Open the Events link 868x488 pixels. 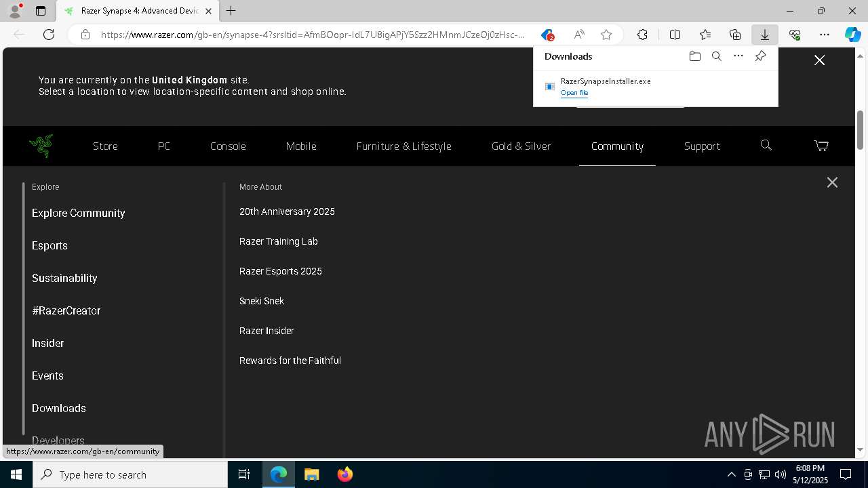47,375
